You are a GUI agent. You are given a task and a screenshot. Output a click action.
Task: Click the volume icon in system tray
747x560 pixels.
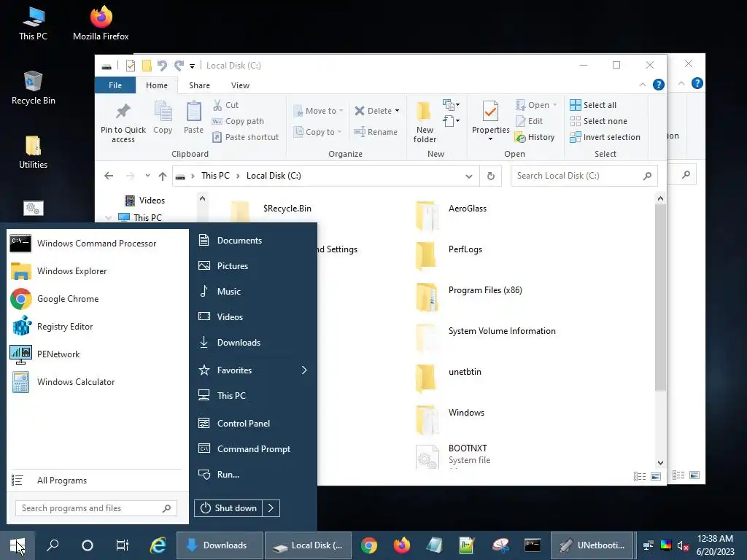coord(682,545)
